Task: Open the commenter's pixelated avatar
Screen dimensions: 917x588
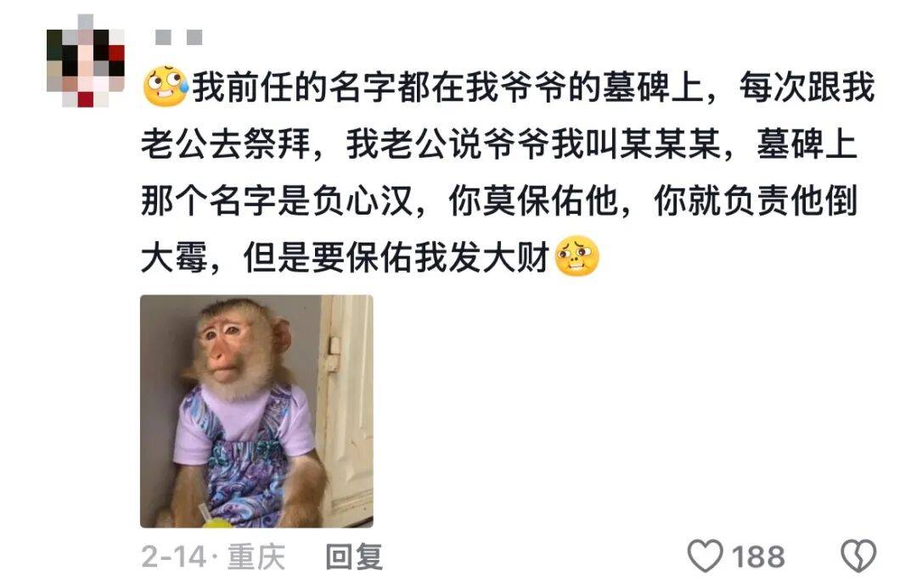Action: 86,61
